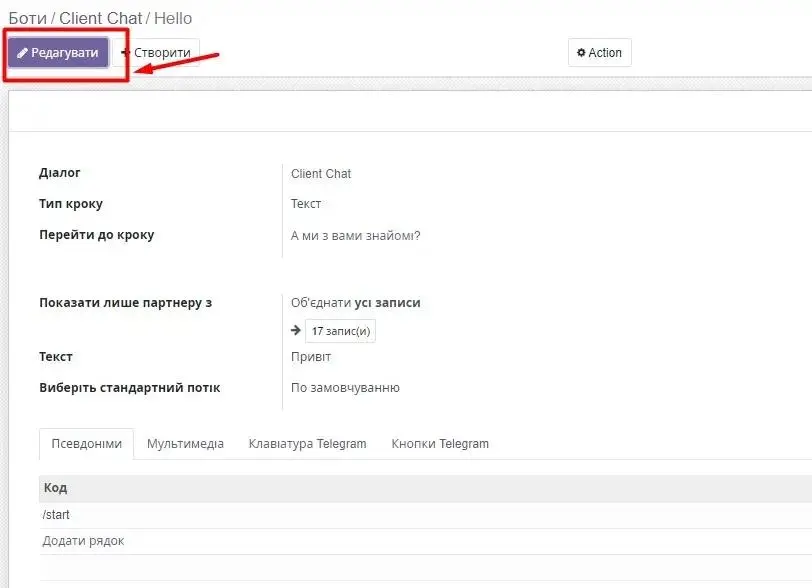The width and height of the screenshot is (812, 588).
Task: Select the Hello breadcrumb item
Action: [x=173, y=18]
